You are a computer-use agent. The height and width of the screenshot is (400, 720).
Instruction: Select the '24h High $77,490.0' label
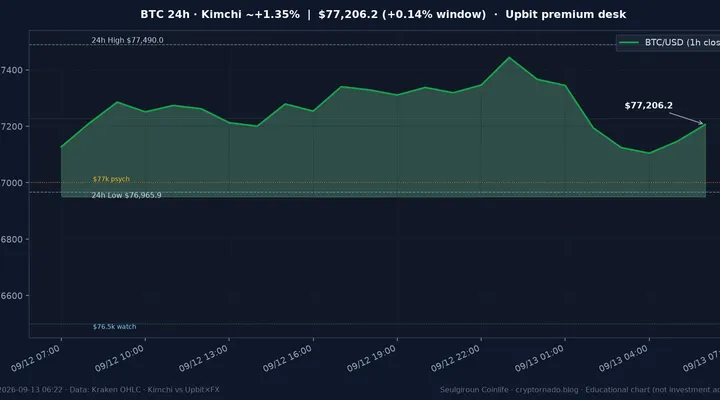pos(127,40)
